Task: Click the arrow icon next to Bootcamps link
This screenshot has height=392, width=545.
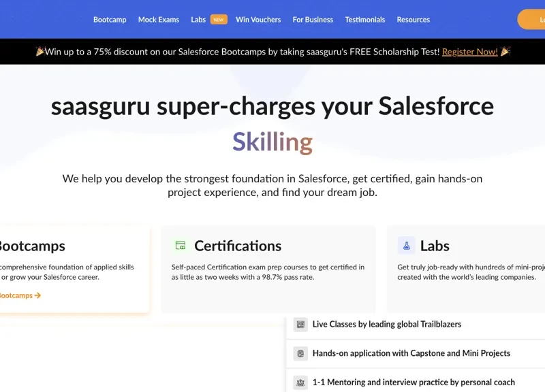Action: [37, 295]
